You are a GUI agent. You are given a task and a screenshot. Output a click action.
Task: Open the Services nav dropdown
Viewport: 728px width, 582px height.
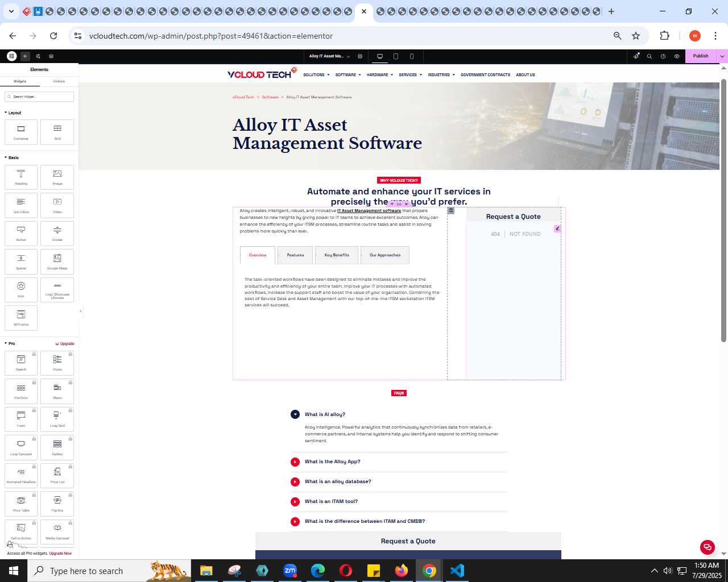point(411,74)
